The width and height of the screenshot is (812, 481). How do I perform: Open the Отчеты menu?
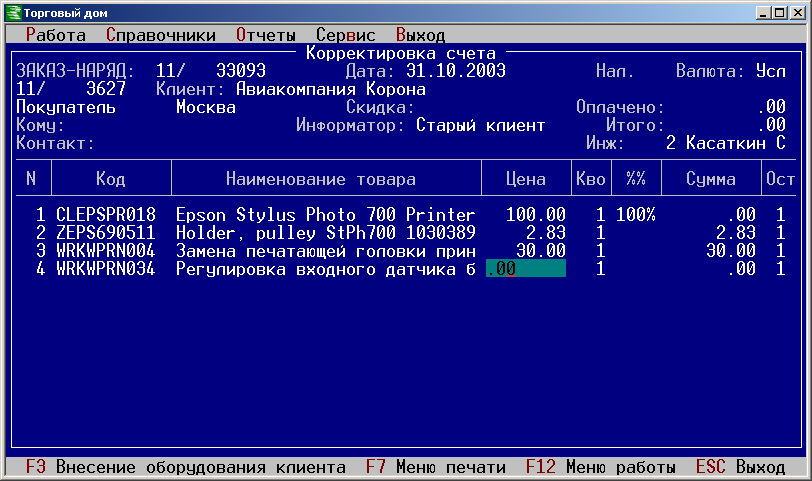[x=266, y=35]
